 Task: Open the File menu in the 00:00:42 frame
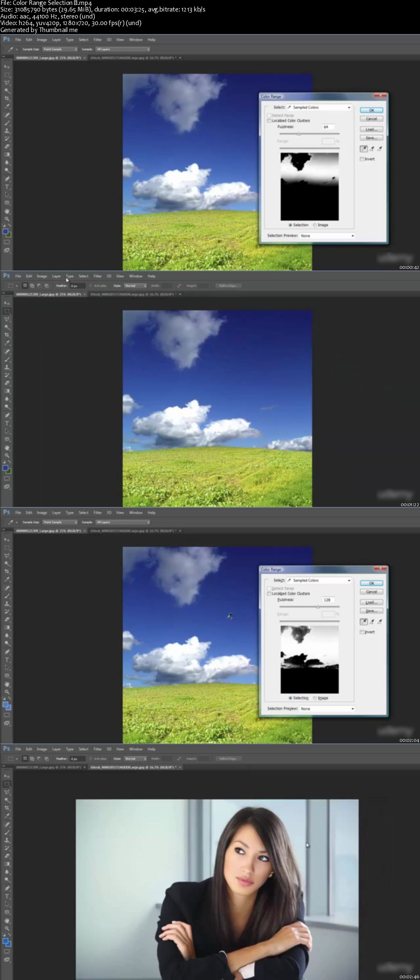[x=18, y=40]
